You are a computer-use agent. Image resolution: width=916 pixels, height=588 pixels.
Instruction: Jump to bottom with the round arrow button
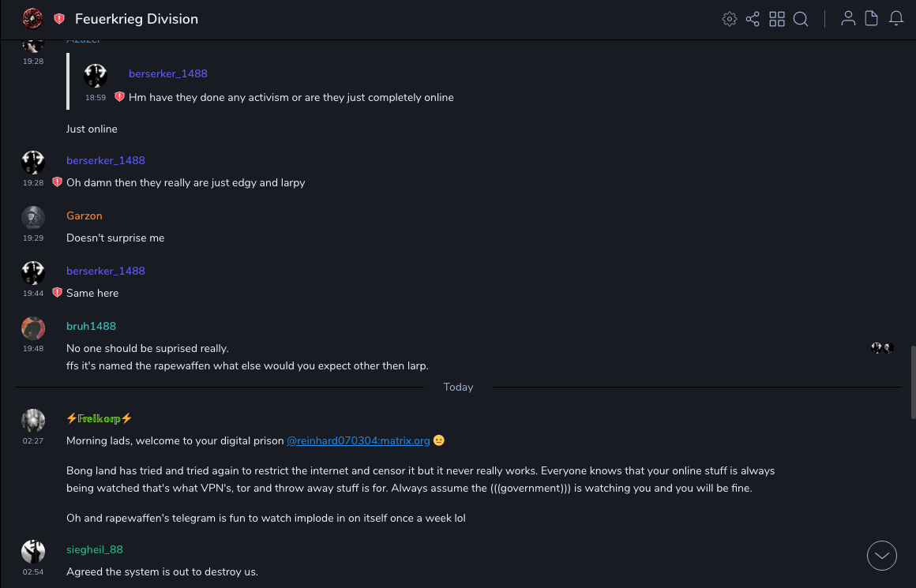point(882,556)
